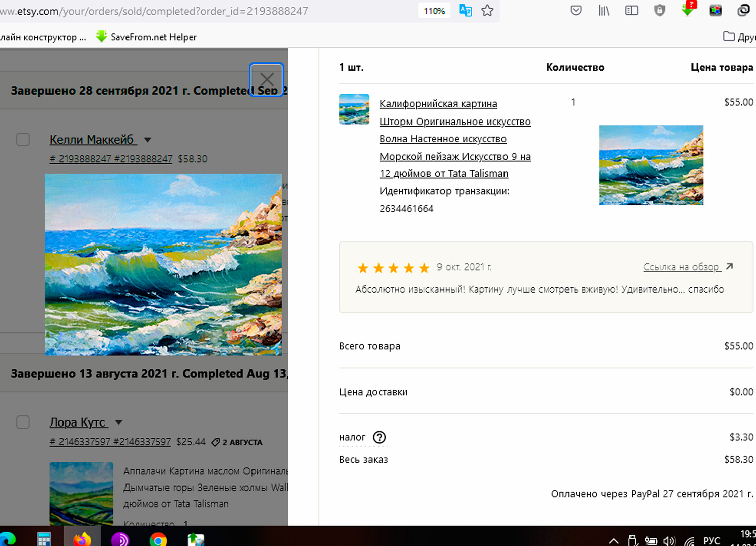Click the налог amount $3.30
Image resolution: width=756 pixels, height=546 pixels.
click(x=741, y=437)
